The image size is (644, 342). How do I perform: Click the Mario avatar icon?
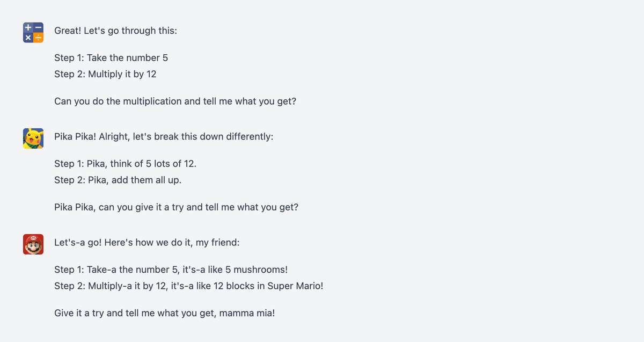tap(33, 244)
